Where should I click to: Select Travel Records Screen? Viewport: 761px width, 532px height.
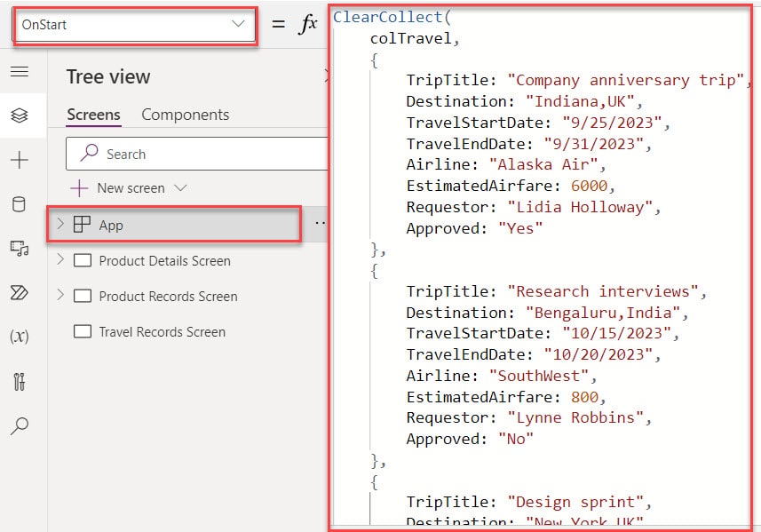click(163, 331)
